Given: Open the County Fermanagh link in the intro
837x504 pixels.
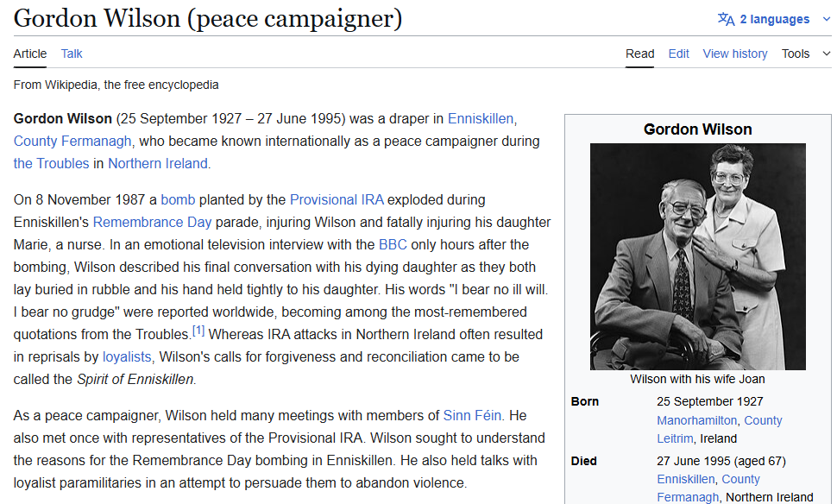Looking at the screenshot, I should 72,141.
